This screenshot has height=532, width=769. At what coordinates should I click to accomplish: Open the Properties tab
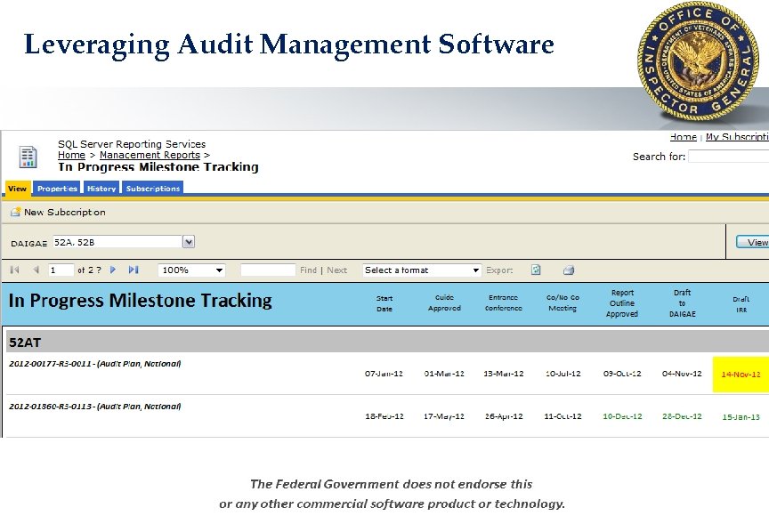click(x=57, y=189)
